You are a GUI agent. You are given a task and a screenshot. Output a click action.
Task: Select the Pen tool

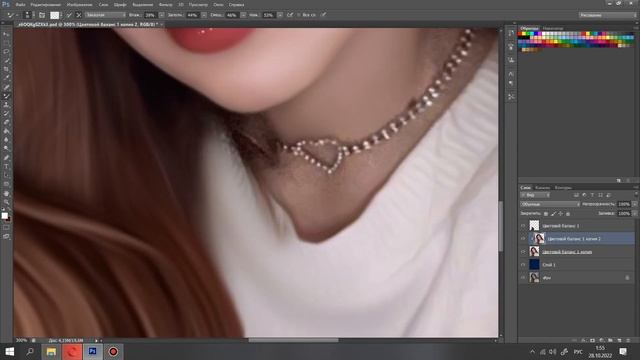(x=6, y=158)
